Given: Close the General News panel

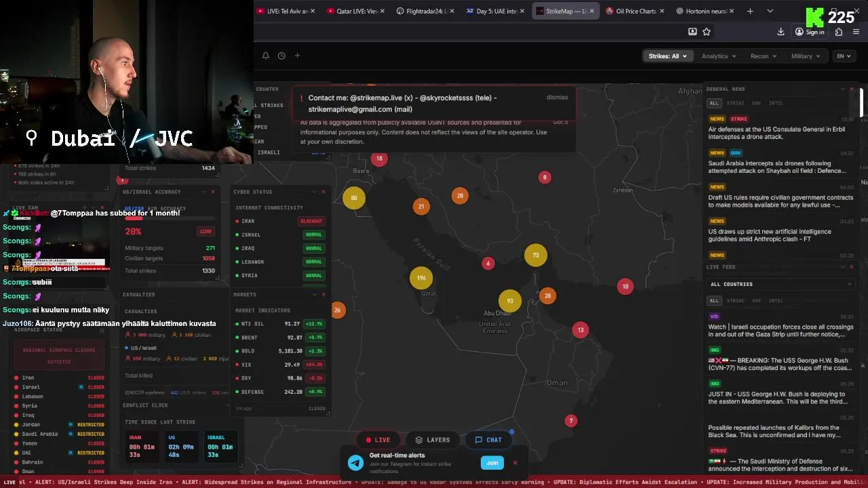Looking at the screenshot, I should (x=852, y=89).
